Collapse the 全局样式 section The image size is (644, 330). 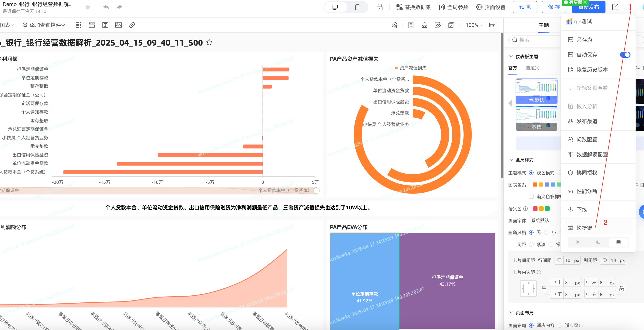511,160
